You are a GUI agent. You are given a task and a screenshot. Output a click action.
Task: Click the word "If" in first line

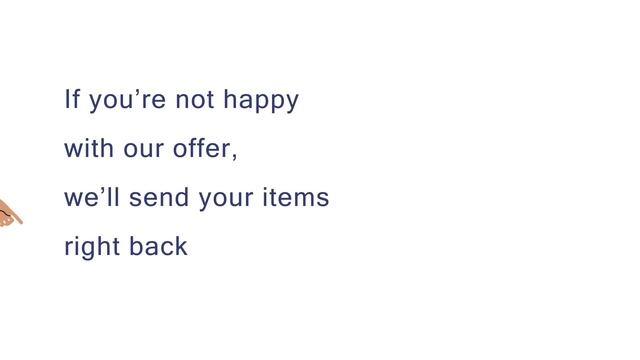pyautogui.click(x=72, y=99)
